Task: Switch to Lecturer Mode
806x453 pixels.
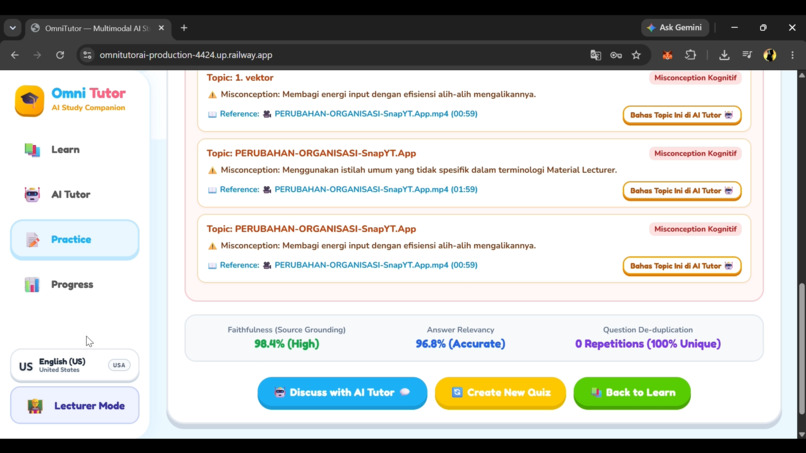Action: [75, 406]
